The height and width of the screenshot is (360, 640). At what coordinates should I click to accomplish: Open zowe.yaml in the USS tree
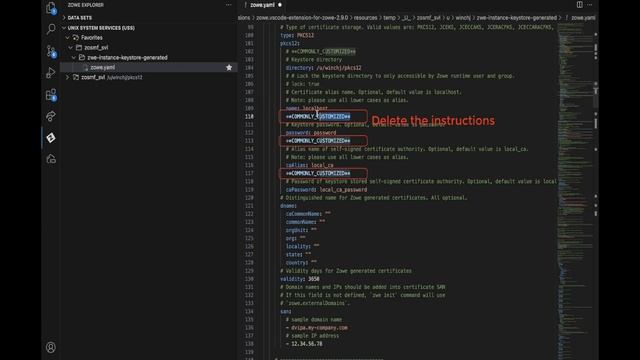point(102,67)
